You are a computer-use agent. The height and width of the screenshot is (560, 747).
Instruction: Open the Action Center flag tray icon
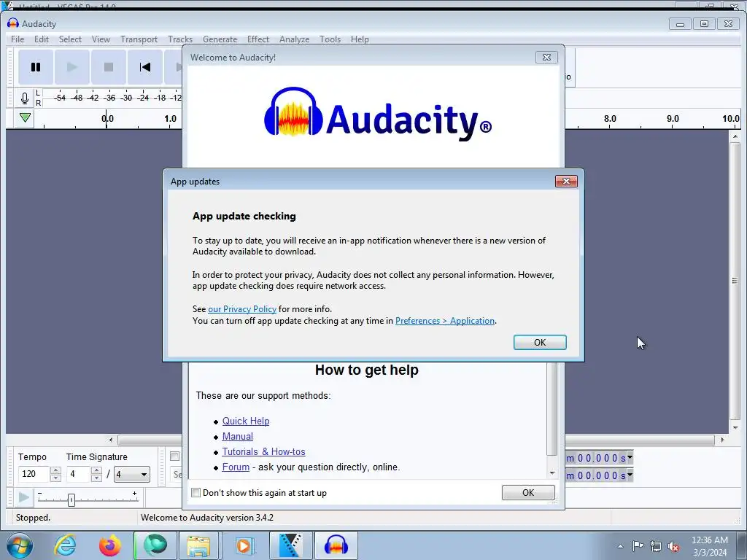638,545
